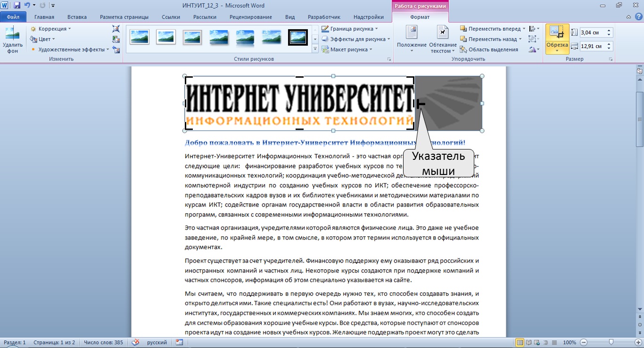The height and width of the screenshot is (348, 644).
Task: Open the Размер size dialog launcher
Action: [611, 59]
